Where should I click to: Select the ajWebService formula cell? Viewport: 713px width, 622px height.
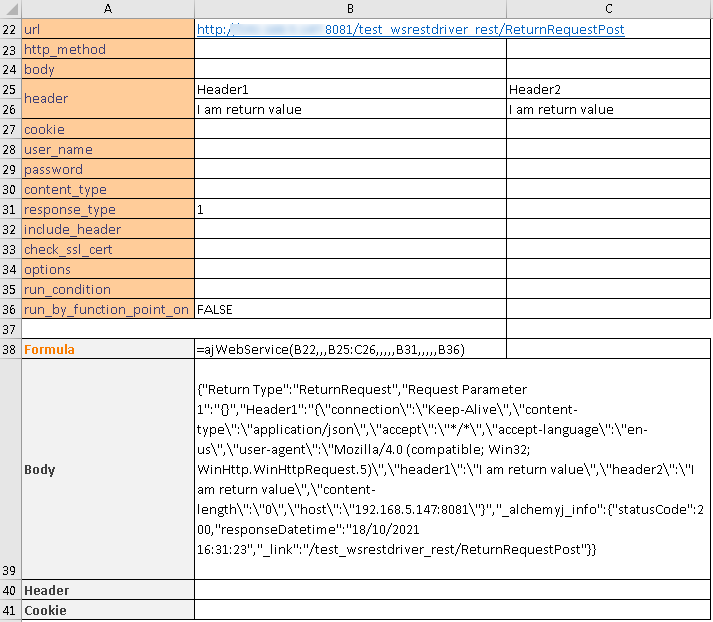coord(350,350)
